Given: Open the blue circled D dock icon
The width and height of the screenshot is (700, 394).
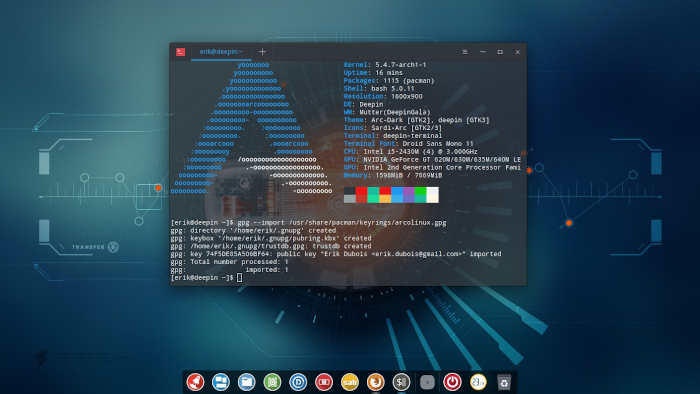Looking at the screenshot, I should pos(298,382).
